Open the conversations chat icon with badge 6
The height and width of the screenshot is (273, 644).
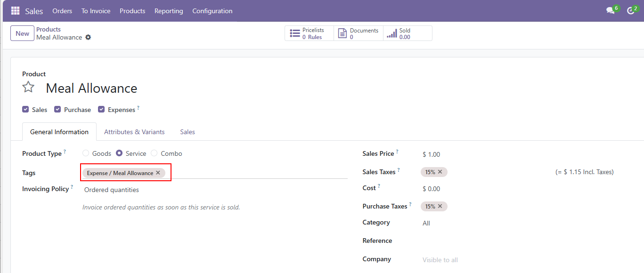611,11
